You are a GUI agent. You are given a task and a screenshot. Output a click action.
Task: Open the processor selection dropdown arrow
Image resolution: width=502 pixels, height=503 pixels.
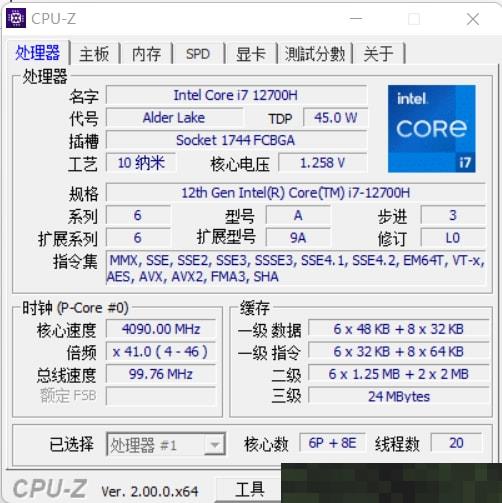pyautogui.click(x=215, y=444)
